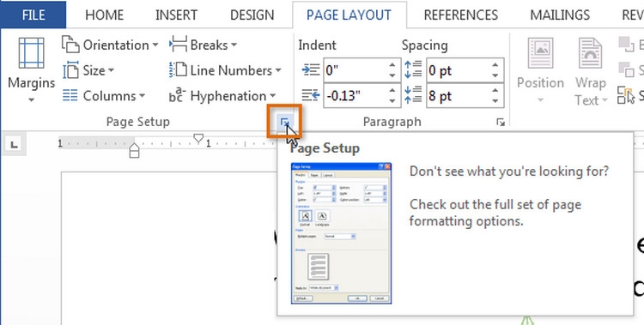Switch to the INSERT tab
This screenshot has width=644, height=325.
point(176,15)
